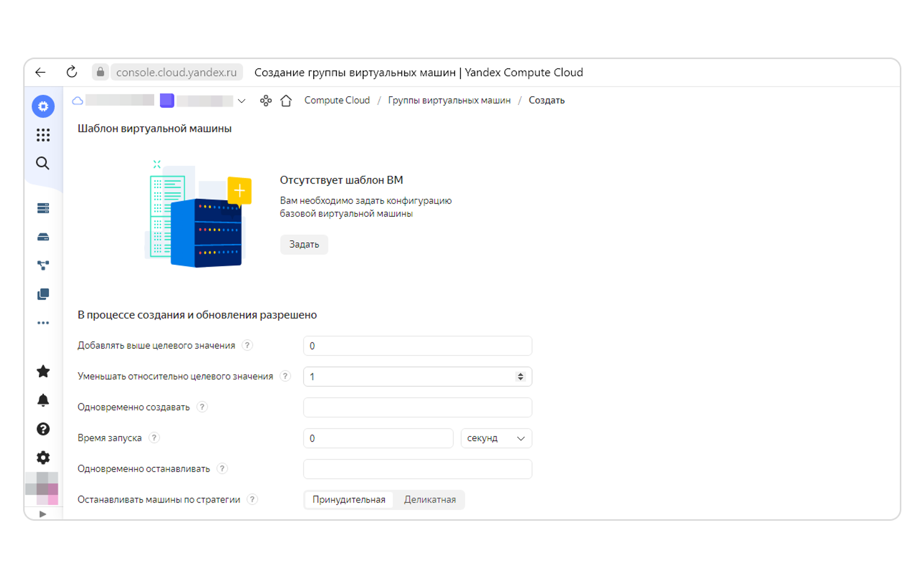Click the console.cloud.yandex.ru address field
This screenshot has height=578, width=924.
pos(176,72)
